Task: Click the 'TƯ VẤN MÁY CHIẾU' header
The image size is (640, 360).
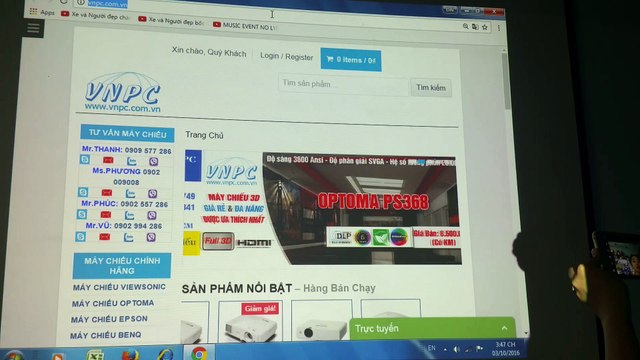Action: pos(127,133)
